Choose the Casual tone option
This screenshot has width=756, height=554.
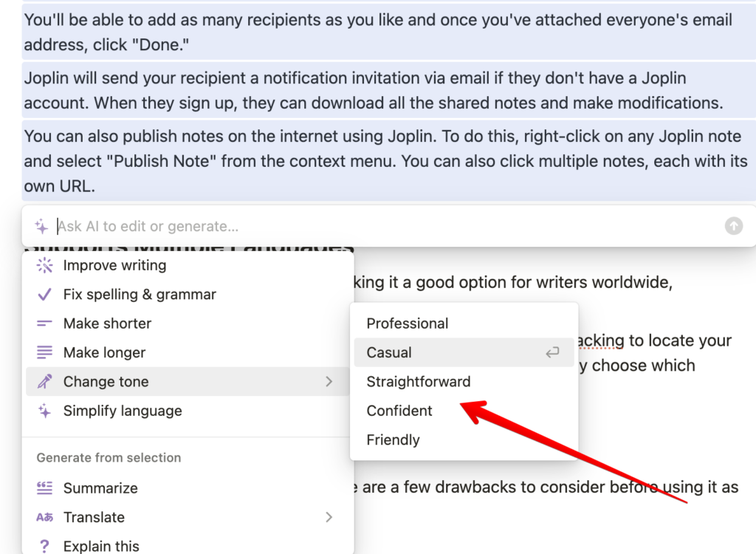tap(389, 353)
